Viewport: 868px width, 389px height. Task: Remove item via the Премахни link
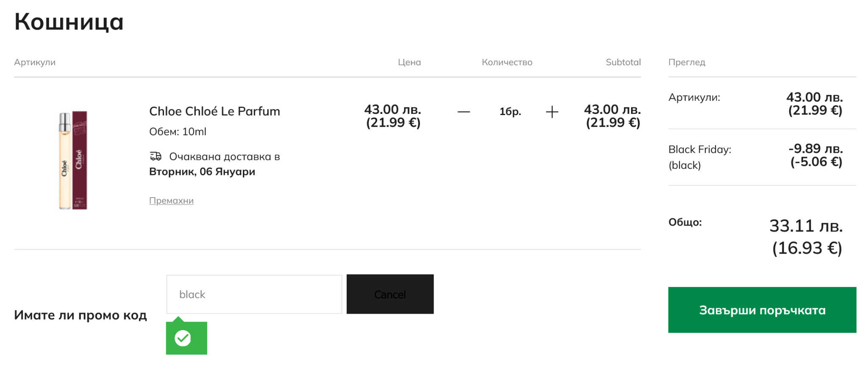coord(171,201)
